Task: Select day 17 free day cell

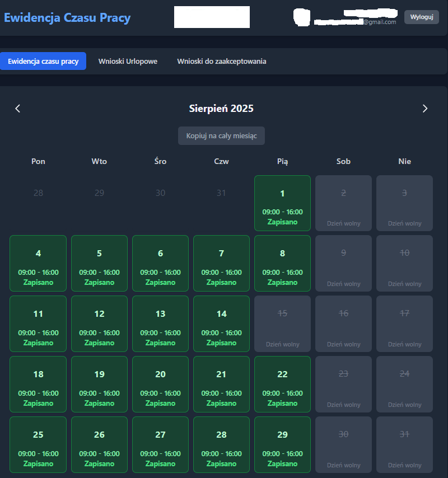Action: (404, 324)
